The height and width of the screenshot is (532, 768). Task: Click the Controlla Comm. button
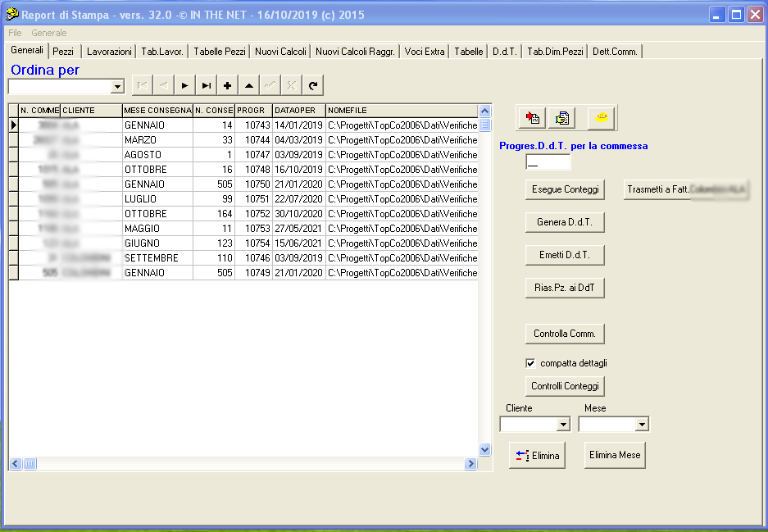(566, 334)
